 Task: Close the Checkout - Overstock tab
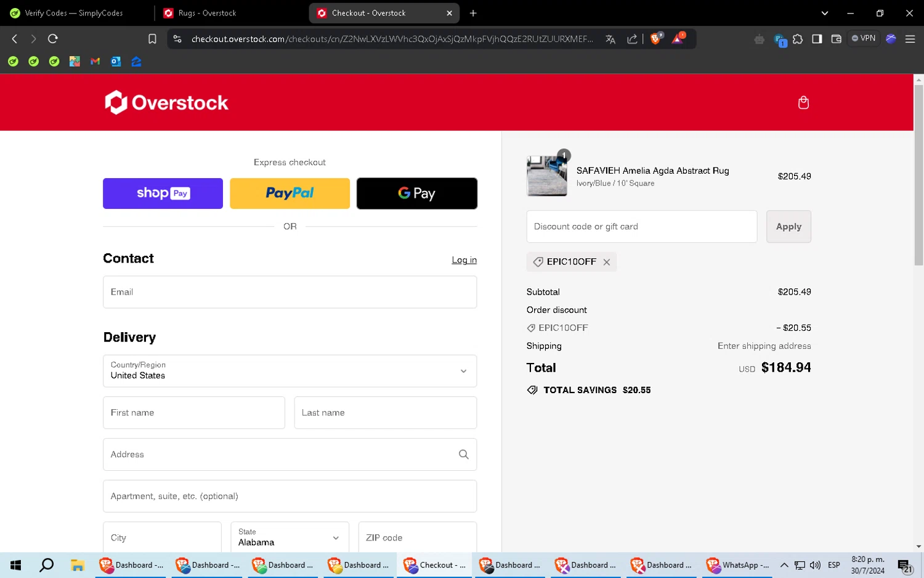[449, 13]
